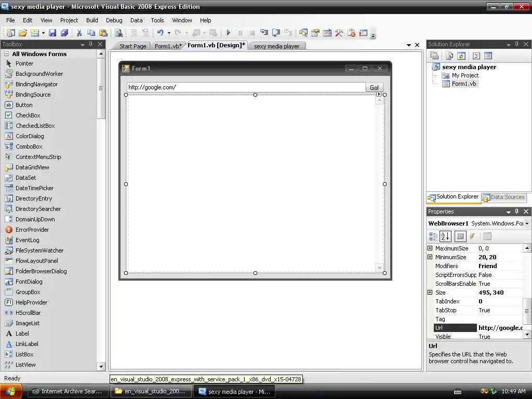Switch to the Form1.vb code tab

(x=168, y=46)
